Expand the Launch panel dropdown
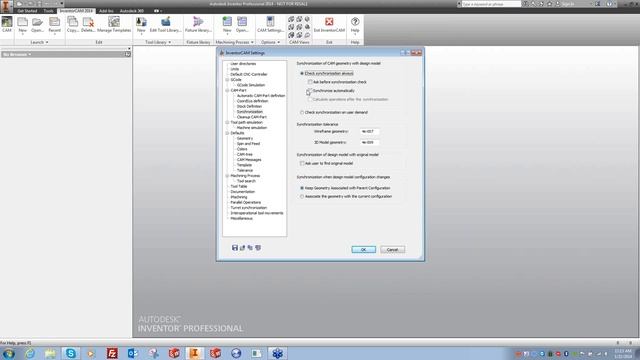The image size is (640, 360). coord(39,42)
